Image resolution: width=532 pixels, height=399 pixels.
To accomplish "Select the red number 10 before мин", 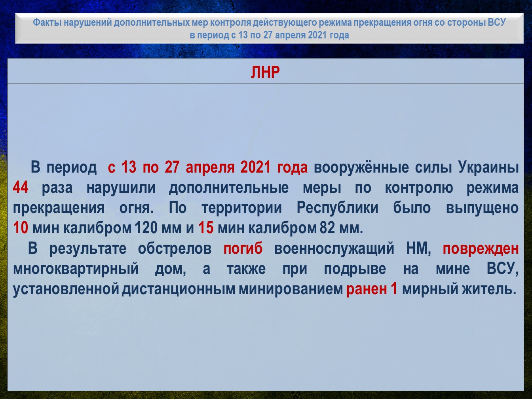I will (21, 228).
